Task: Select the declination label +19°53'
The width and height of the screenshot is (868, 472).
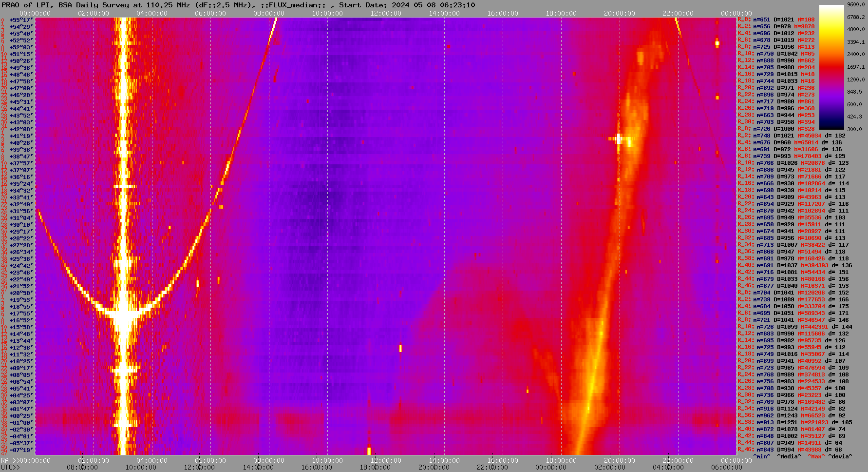Action: (20, 300)
